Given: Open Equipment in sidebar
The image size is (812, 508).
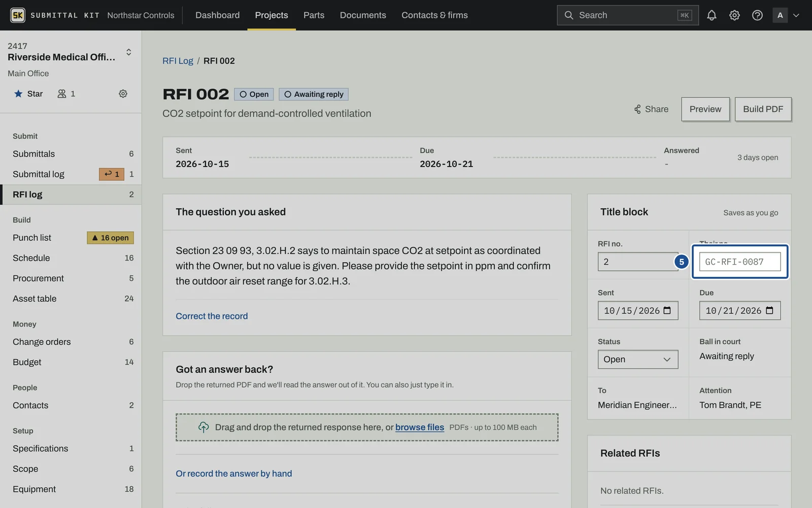Looking at the screenshot, I should pos(71,489).
